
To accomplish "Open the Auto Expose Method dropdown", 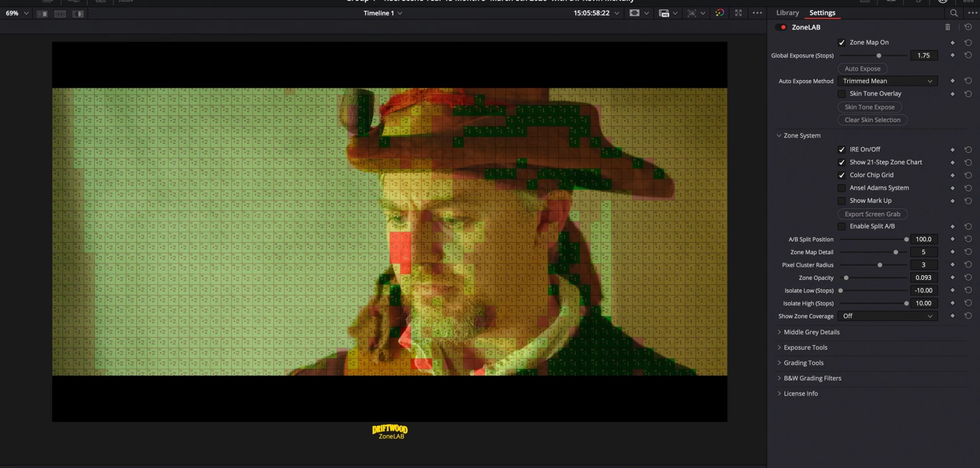I will [x=887, y=81].
